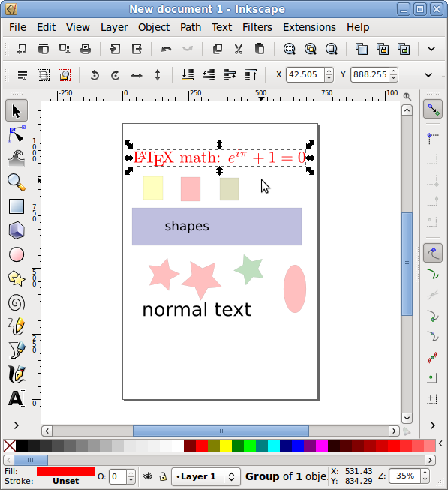
Task: Select the Spiral tool
Action: coord(17,302)
